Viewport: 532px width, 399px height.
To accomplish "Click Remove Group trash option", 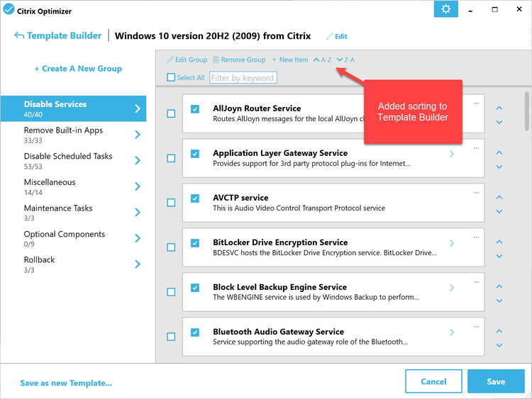I will click(239, 60).
